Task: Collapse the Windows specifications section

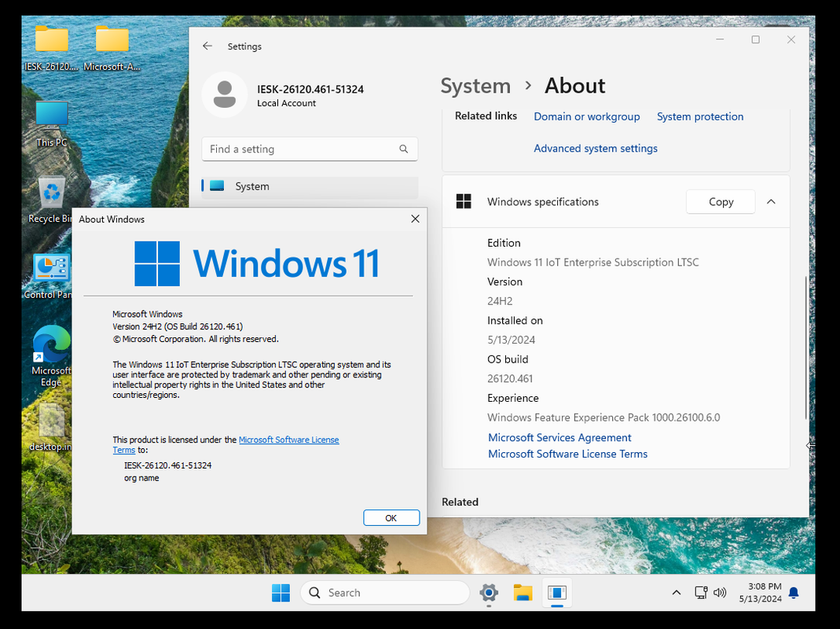Action: (x=771, y=201)
